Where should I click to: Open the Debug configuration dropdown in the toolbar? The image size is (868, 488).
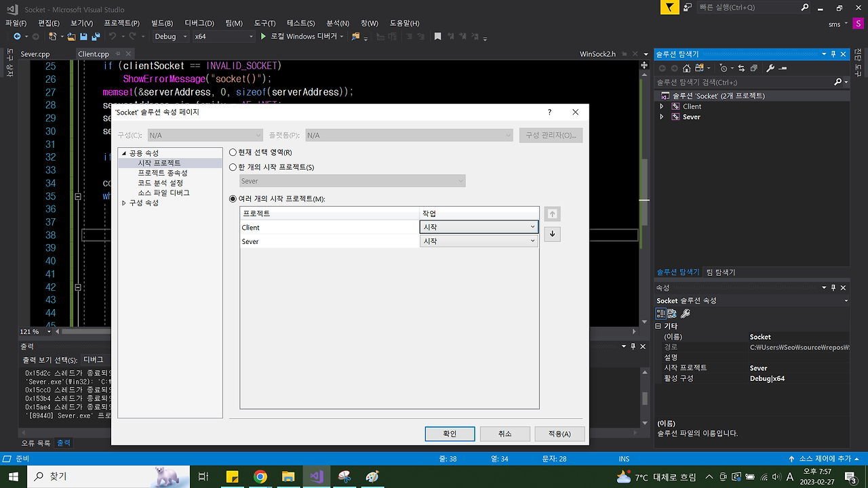[170, 36]
